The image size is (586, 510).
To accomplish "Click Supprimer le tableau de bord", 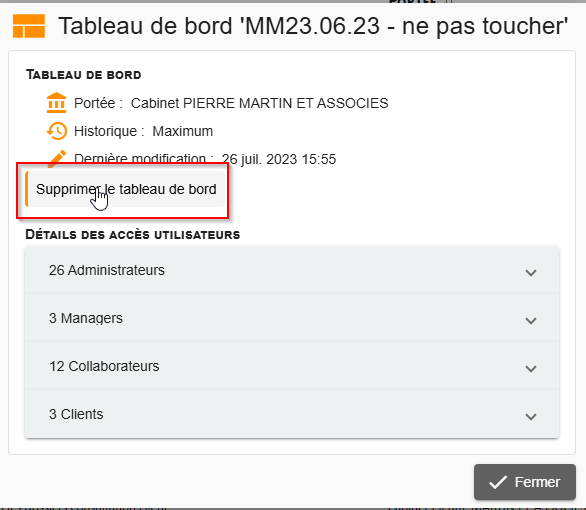I will [x=126, y=189].
